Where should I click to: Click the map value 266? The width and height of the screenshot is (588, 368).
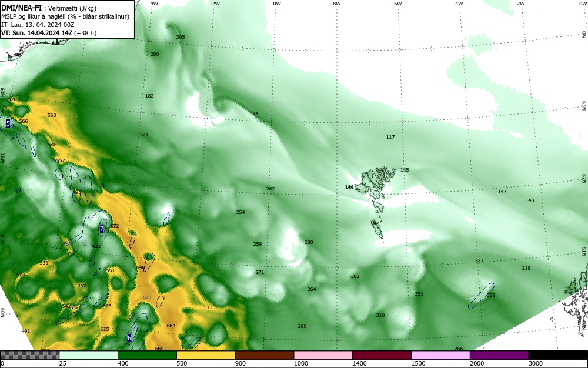458,349
